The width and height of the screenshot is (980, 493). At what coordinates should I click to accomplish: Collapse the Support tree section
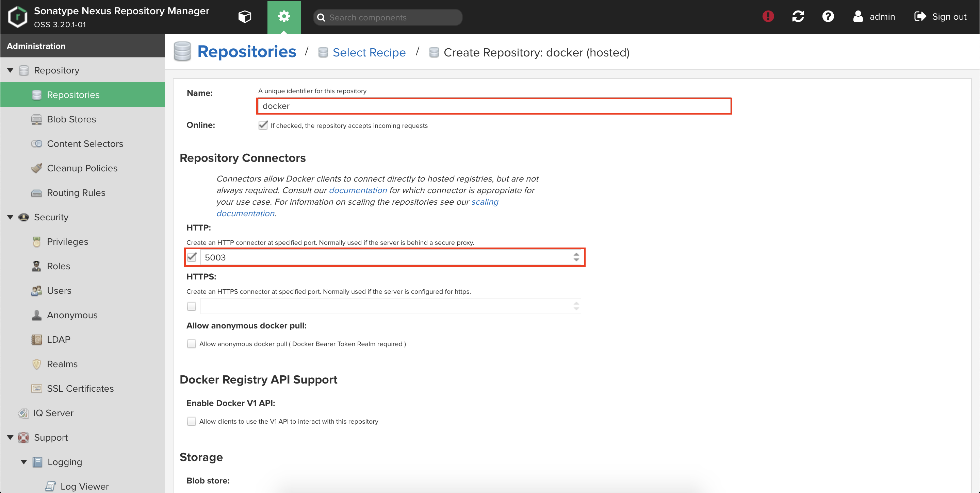coord(10,438)
